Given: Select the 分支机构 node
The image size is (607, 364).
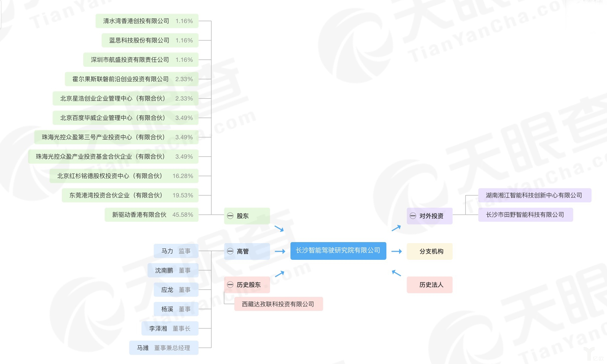Looking at the screenshot, I should click(x=430, y=251).
